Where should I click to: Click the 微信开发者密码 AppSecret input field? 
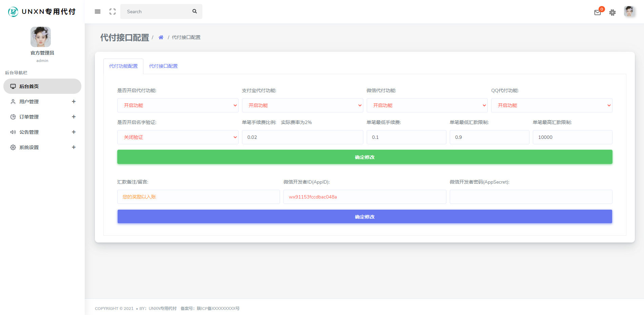(531, 197)
